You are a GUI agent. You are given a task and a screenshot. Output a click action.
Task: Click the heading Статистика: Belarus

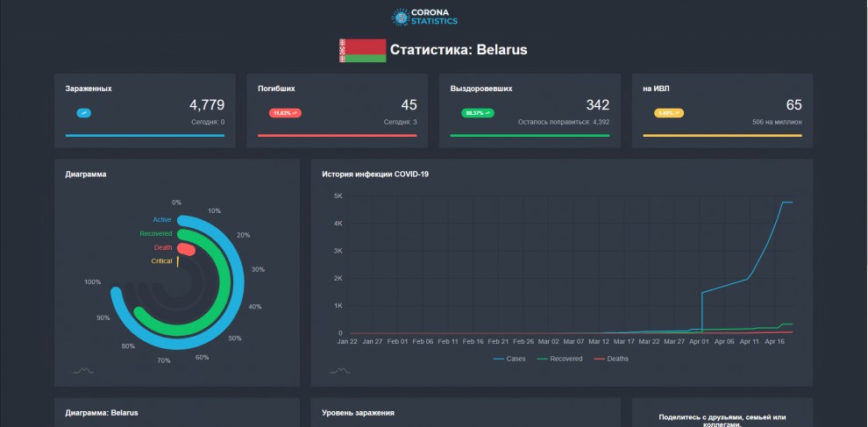(459, 50)
